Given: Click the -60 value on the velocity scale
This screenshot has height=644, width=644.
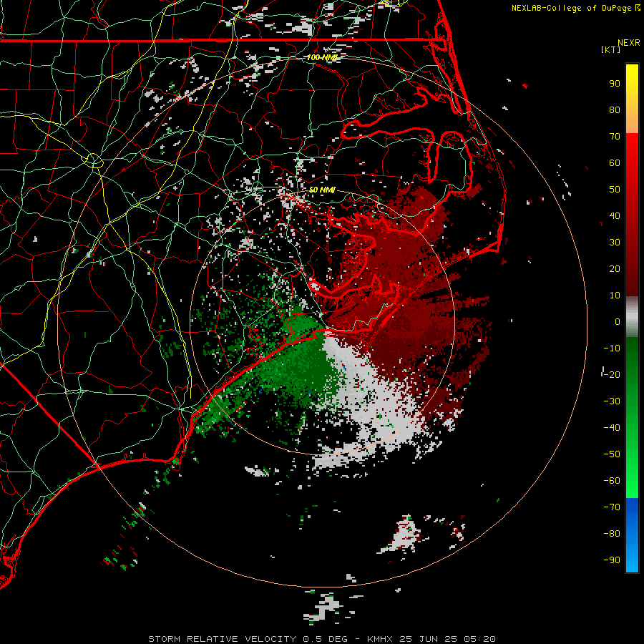Looking at the screenshot, I should (612, 481).
